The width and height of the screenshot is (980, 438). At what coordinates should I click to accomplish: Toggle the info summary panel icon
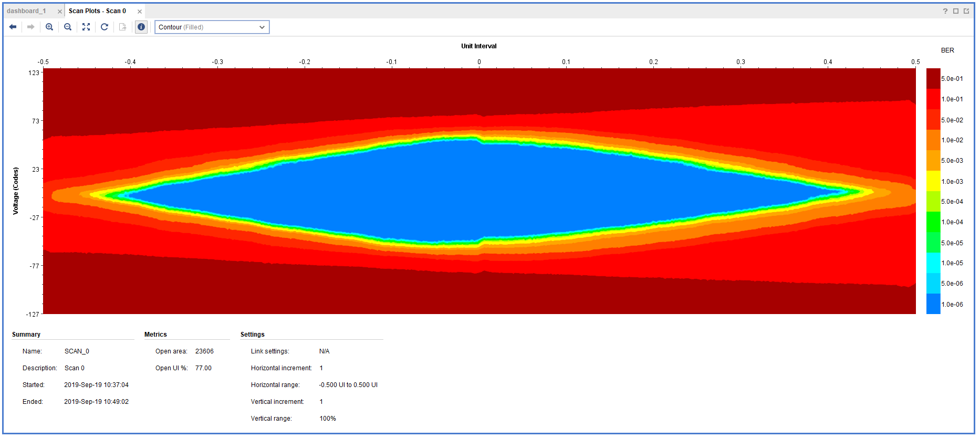tap(141, 27)
